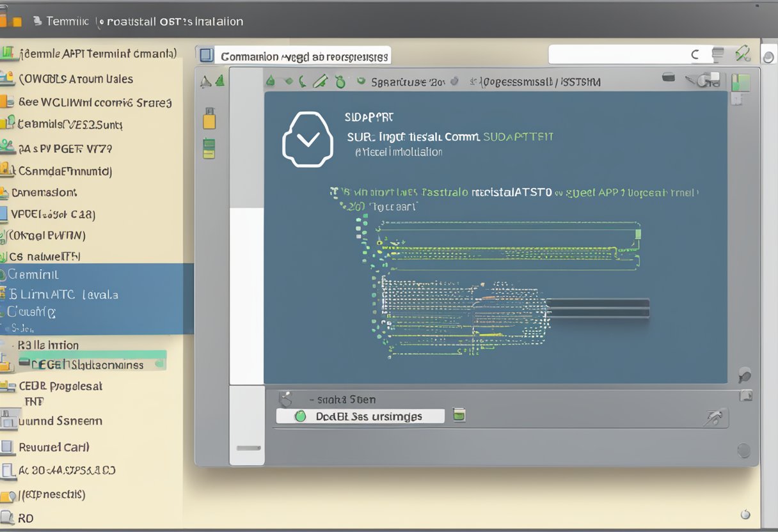Toggle the eraser icon in the top toolbar

coord(340,81)
